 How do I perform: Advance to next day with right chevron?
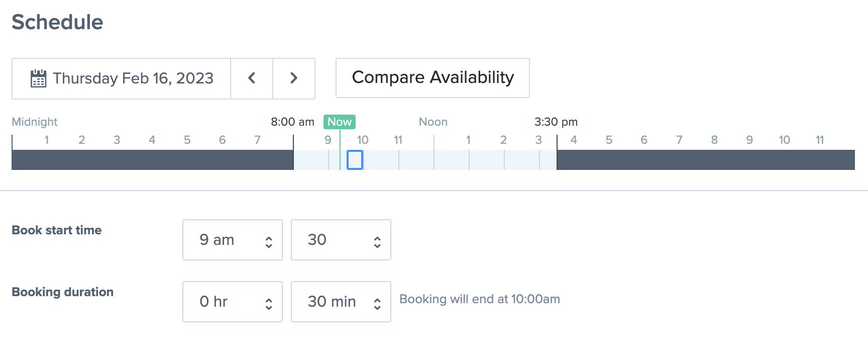point(294,78)
